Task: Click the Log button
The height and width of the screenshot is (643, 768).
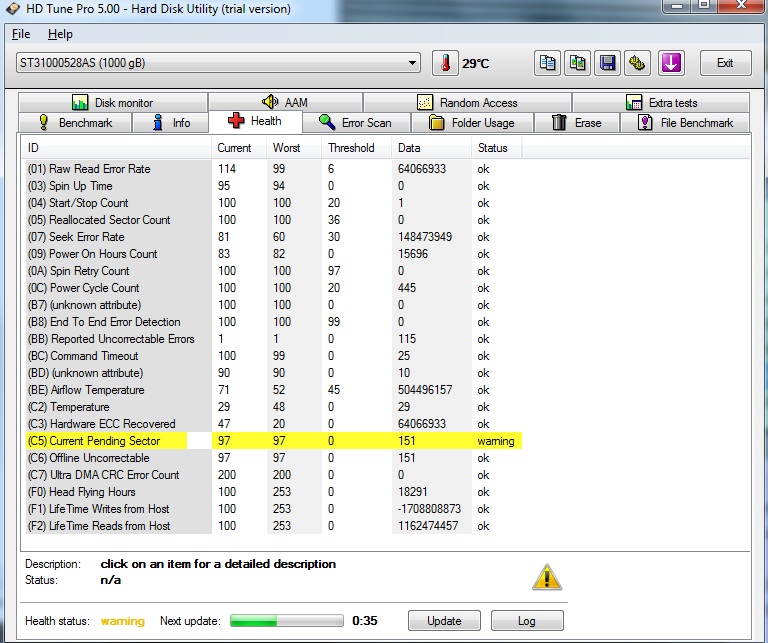Action: 527,620
